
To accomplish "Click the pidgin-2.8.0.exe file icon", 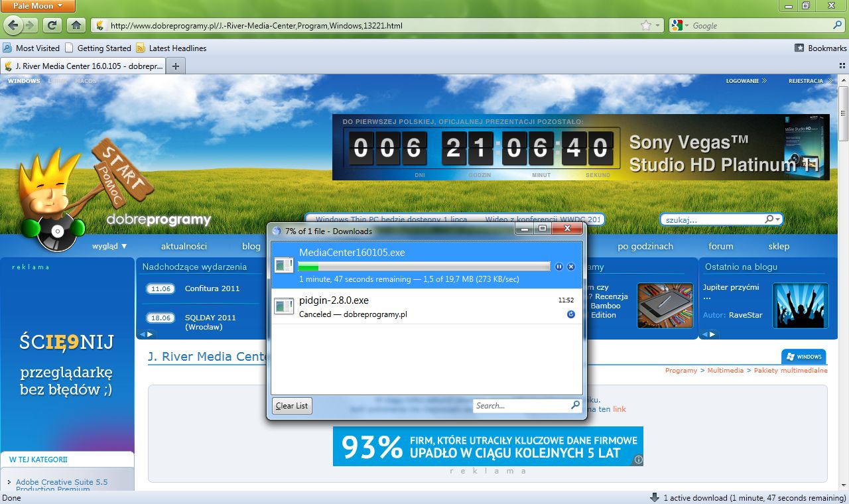I will point(284,306).
